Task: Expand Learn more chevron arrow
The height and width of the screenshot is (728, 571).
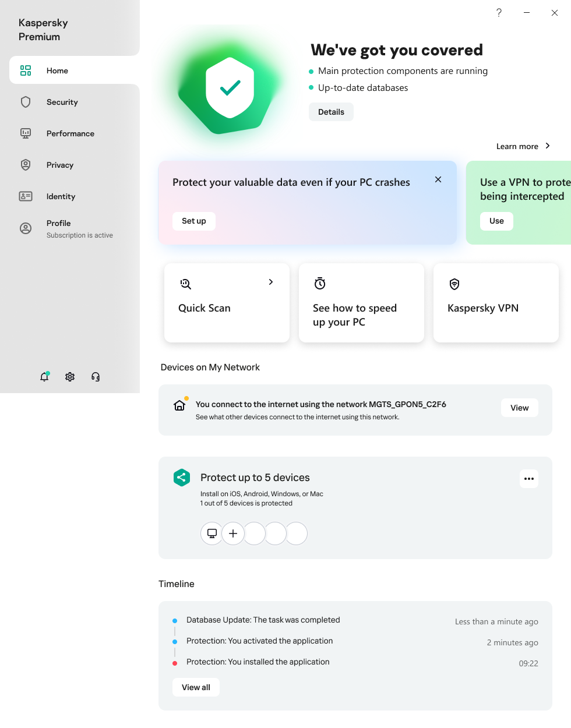Action: pyautogui.click(x=548, y=146)
